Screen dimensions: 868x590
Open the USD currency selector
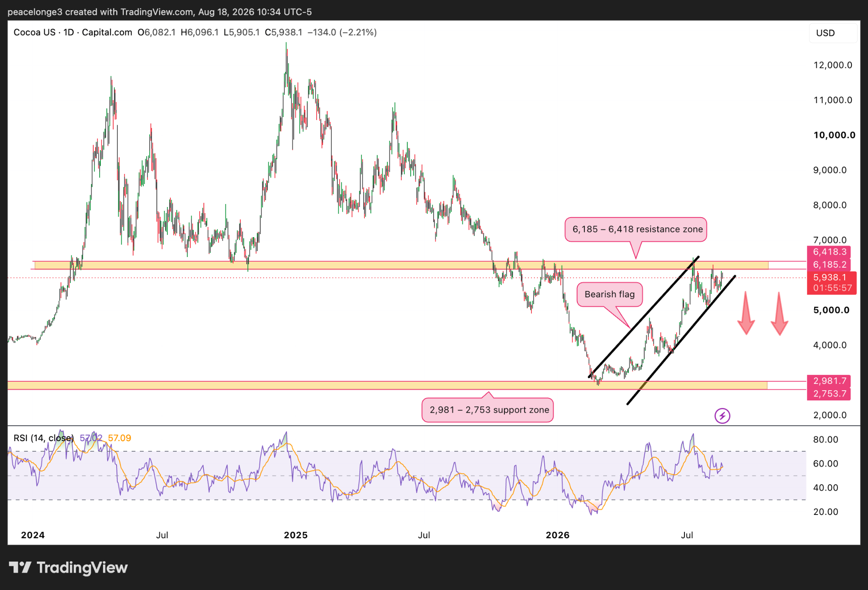coord(833,33)
